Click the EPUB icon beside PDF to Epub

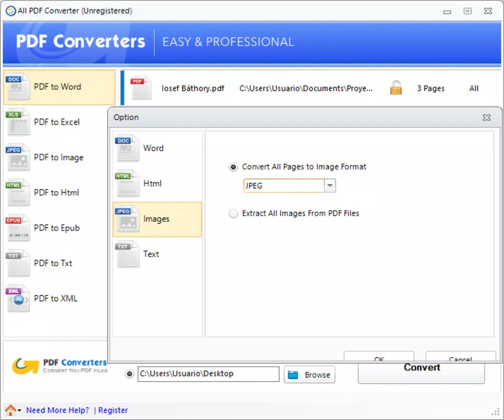[x=18, y=228]
